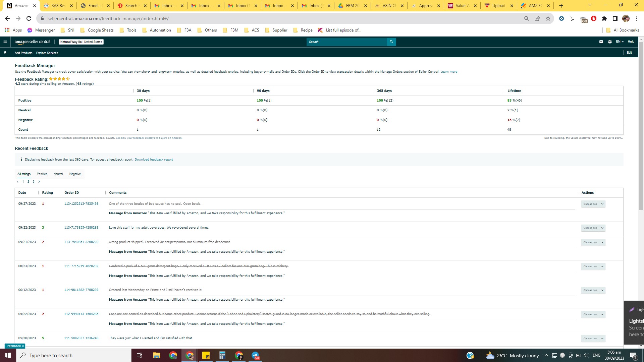Open Task View on the taskbar
The image size is (644, 362).
[140, 355]
